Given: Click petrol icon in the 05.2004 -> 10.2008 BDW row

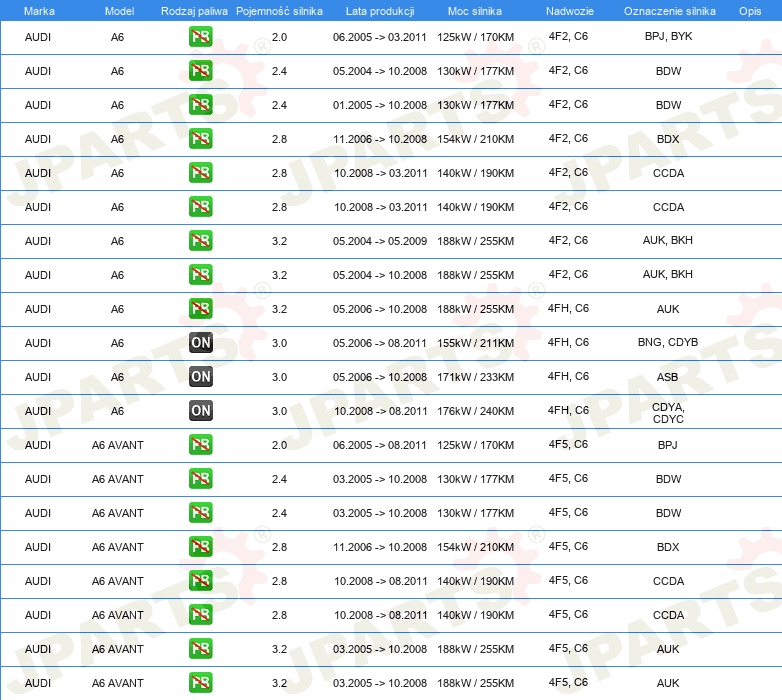Looking at the screenshot, I should 200,71.
